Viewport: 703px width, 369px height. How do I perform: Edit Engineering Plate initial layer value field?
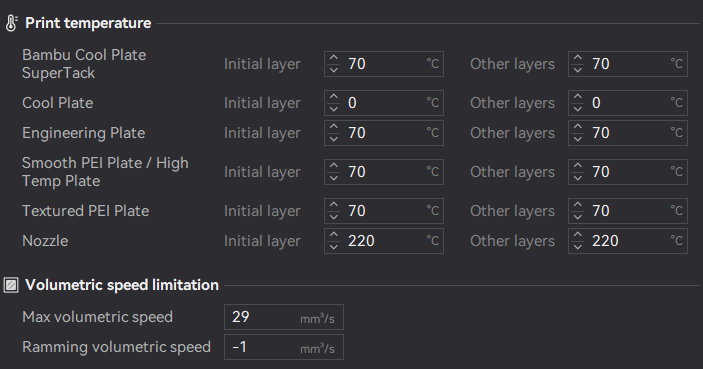tap(384, 133)
